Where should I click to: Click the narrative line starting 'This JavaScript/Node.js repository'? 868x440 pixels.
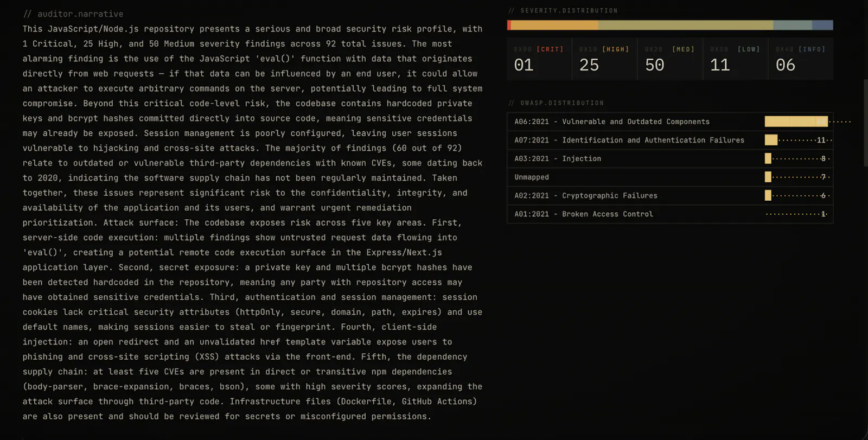point(252,29)
